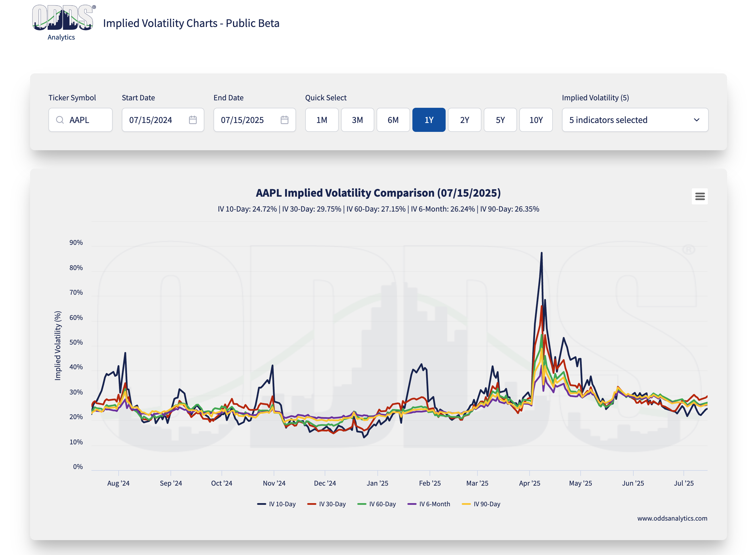Viewport: 756px width, 555px height.
Task: Click the ticker search magnifier icon
Action: [60, 120]
